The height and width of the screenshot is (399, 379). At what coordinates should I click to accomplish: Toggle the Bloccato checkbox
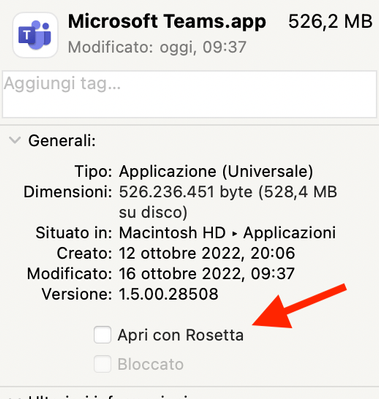click(x=102, y=364)
